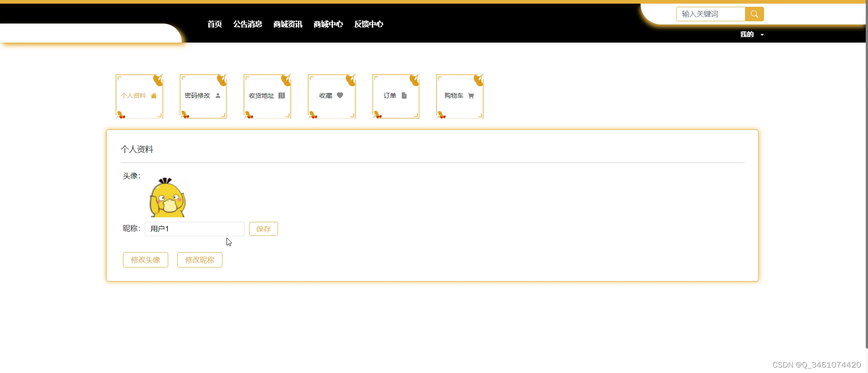Expand the 我的 dropdown menu
Image resolution: width=868 pixels, height=373 pixels.
(x=751, y=34)
